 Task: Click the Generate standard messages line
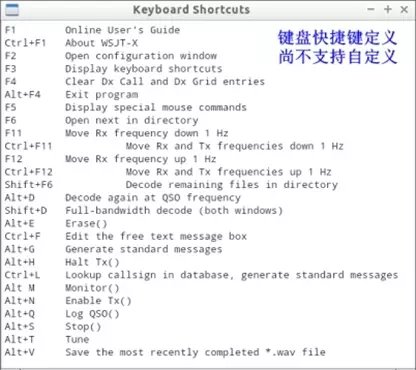tap(113, 249)
